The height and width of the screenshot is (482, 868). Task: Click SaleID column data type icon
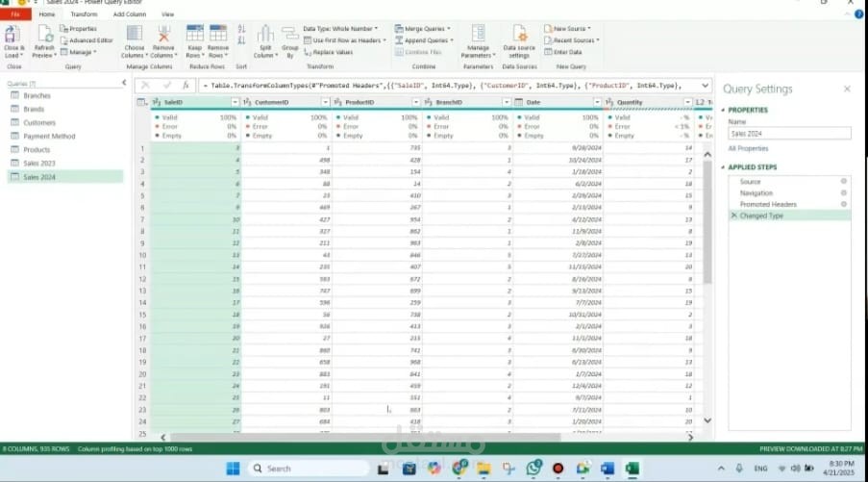(x=157, y=103)
